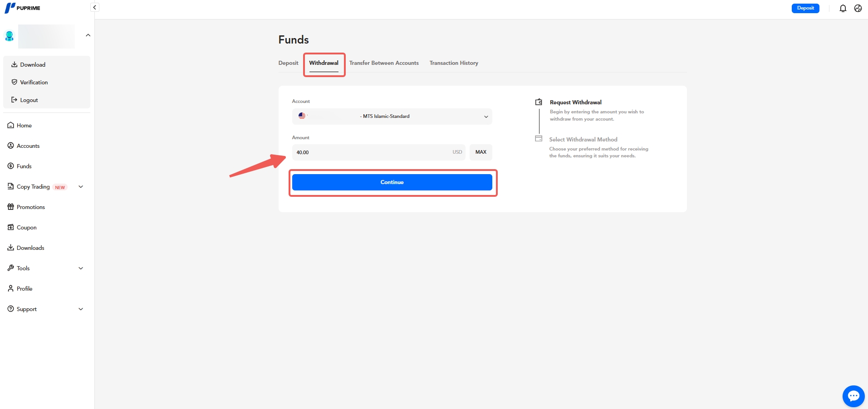Collapse the sidebar with arrow icon

[x=94, y=7]
